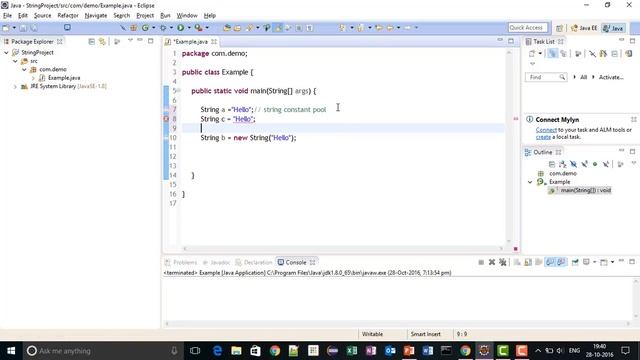Click the Search toolbar flashlight icon
640x360 pixels.
click(x=249, y=28)
